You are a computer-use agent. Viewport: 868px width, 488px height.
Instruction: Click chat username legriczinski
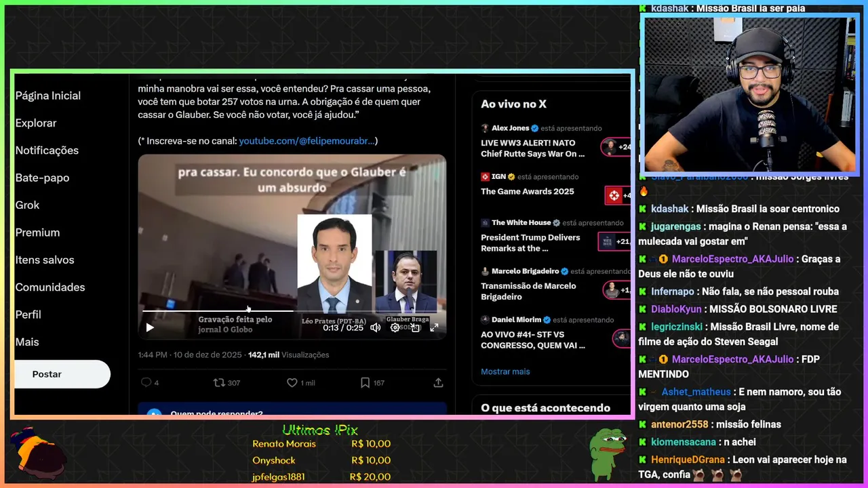point(677,327)
